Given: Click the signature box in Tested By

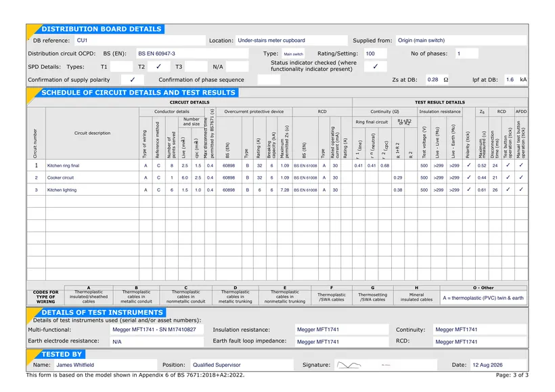Looking at the screenshot, I should point(386,365).
